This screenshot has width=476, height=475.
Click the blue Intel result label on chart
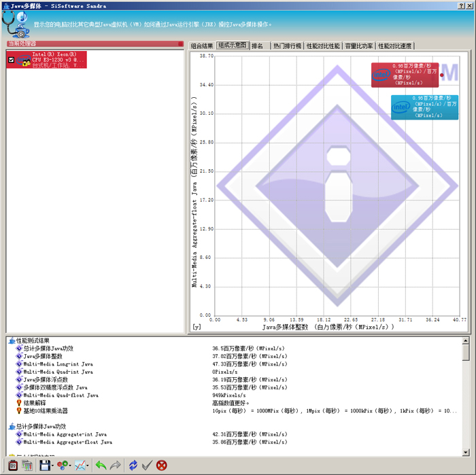(x=425, y=107)
